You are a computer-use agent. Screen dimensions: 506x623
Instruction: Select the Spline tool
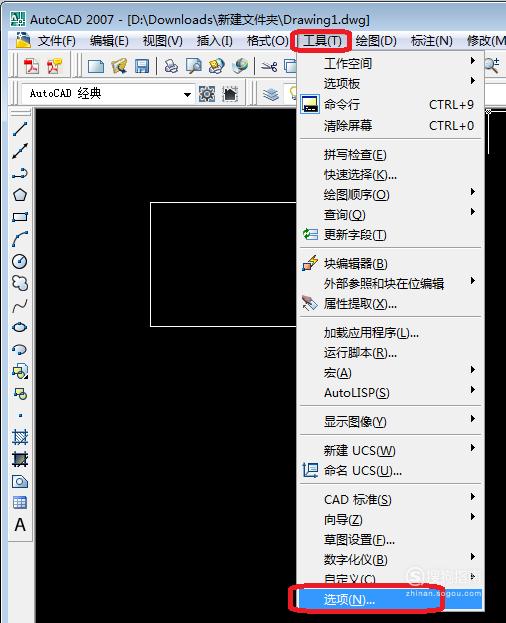[x=20, y=306]
